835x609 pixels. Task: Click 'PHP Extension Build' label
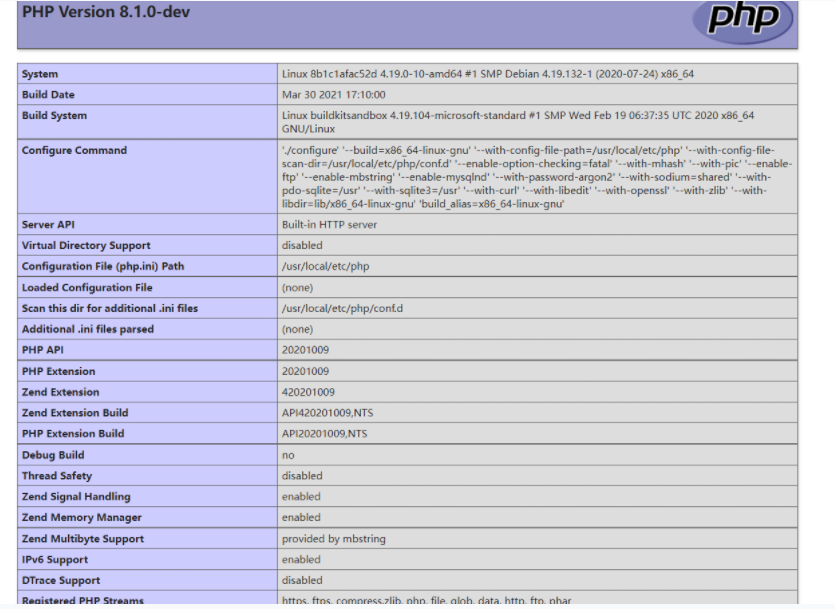tap(73, 433)
